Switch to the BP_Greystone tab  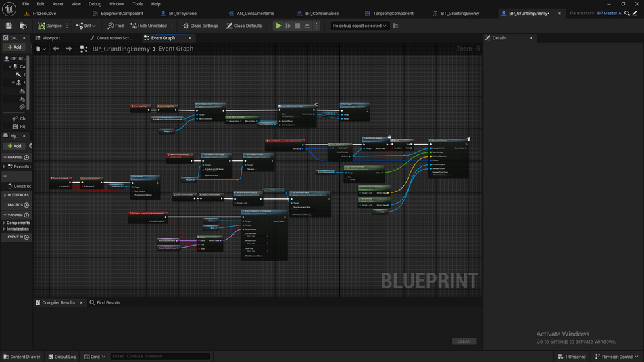[179, 14]
